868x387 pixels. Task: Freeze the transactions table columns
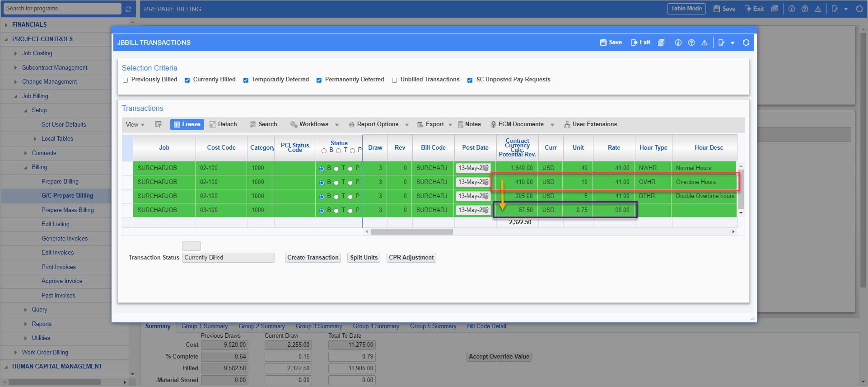pyautogui.click(x=187, y=124)
